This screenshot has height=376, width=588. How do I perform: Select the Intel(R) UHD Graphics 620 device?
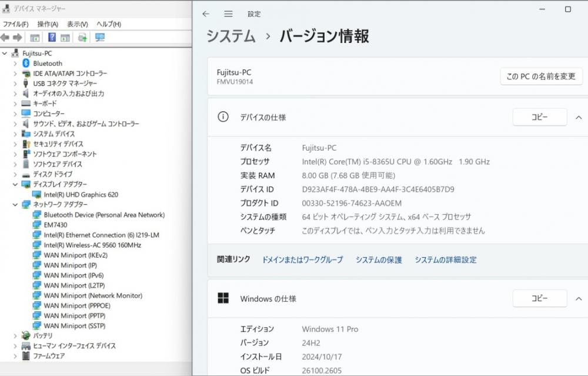(x=81, y=194)
